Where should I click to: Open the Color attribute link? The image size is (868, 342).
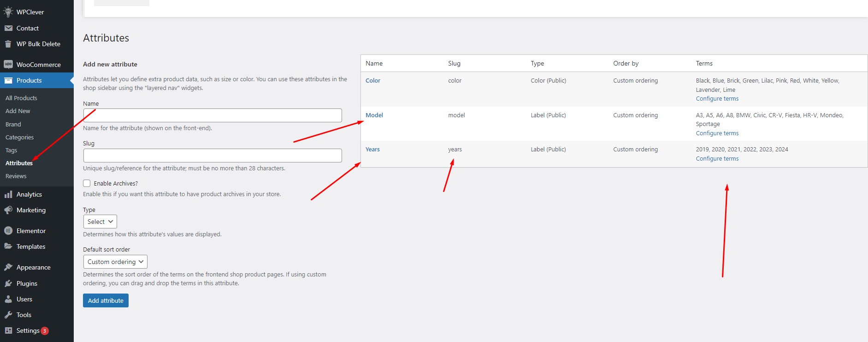click(373, 80)
